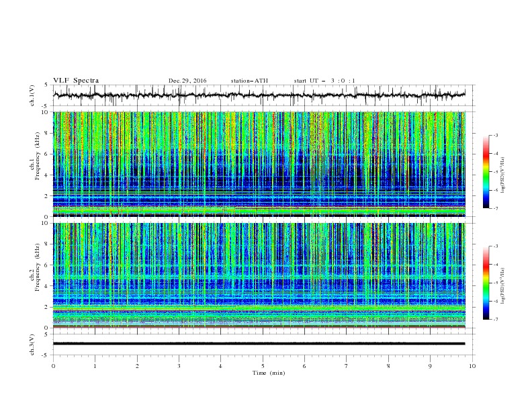The height and width of the screenshot is (411, 532).
Task: Click the ch.1 spectrogram color scale bar
Action: [486, 171]
